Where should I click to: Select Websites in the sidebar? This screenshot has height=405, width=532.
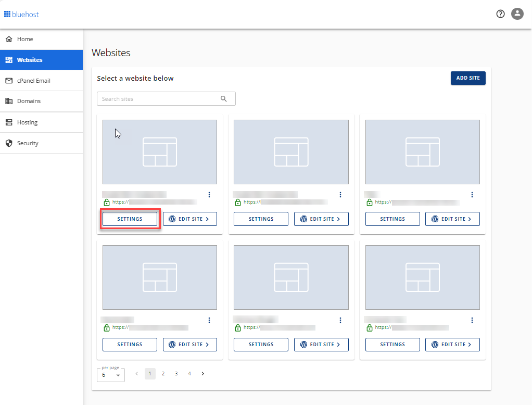(42, 60)
